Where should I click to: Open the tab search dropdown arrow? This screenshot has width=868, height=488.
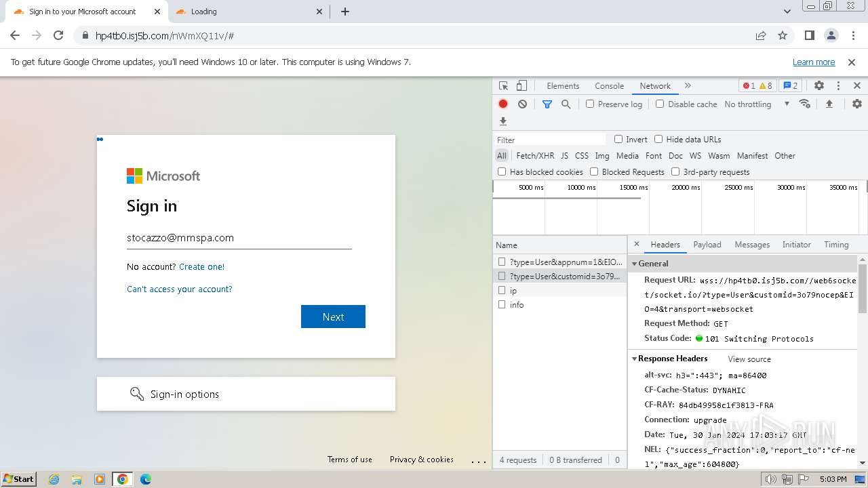pos(787,12)
